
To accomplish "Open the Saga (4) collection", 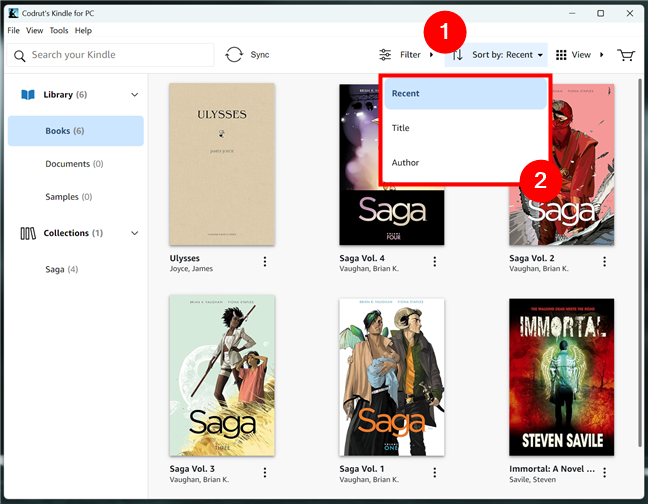I will pos(62,270).
